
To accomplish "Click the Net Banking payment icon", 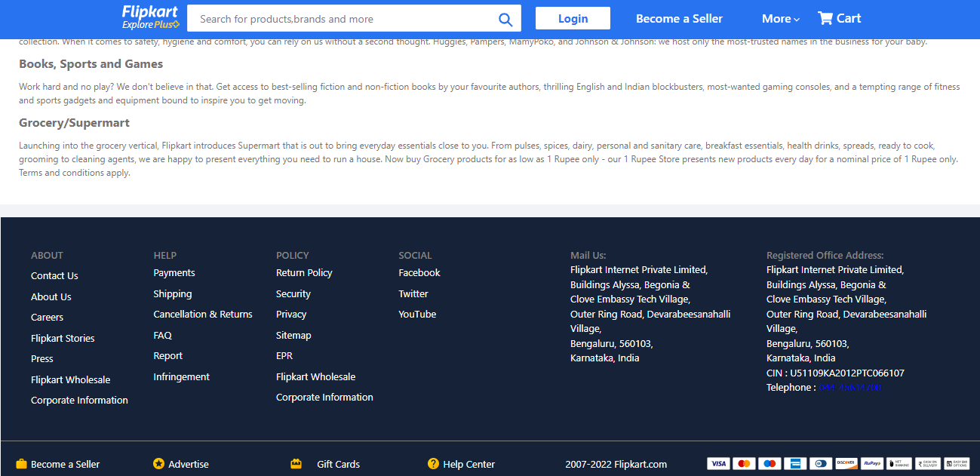I will point(899,464).
